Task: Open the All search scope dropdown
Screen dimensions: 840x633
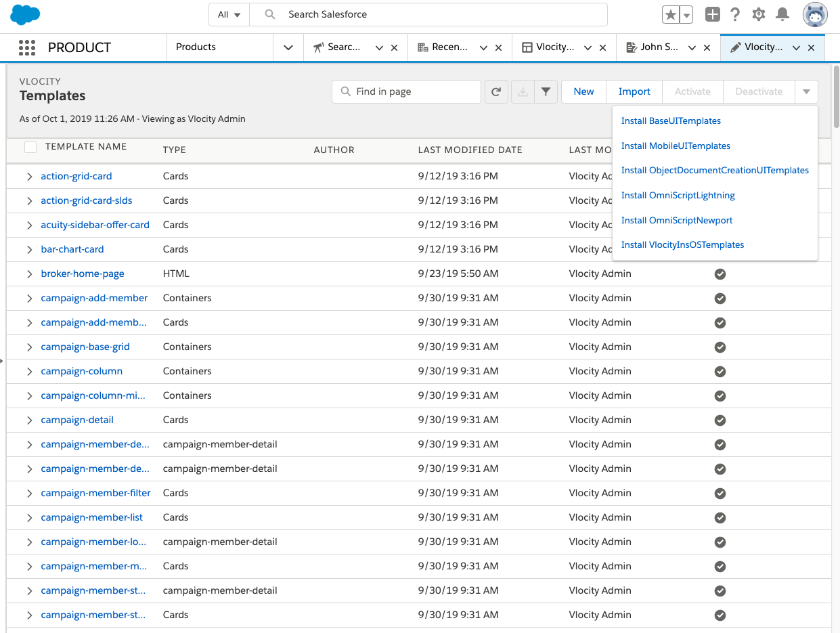Action: pos(229,14)
